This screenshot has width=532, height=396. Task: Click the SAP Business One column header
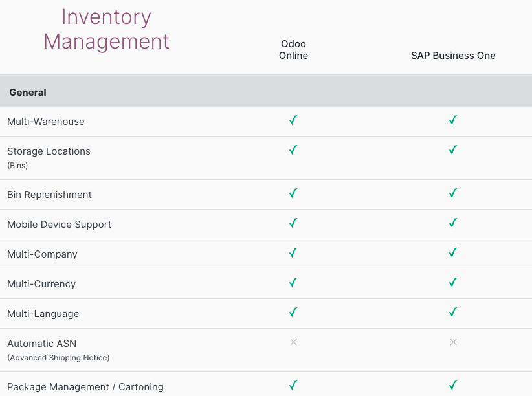pos(453,55)
